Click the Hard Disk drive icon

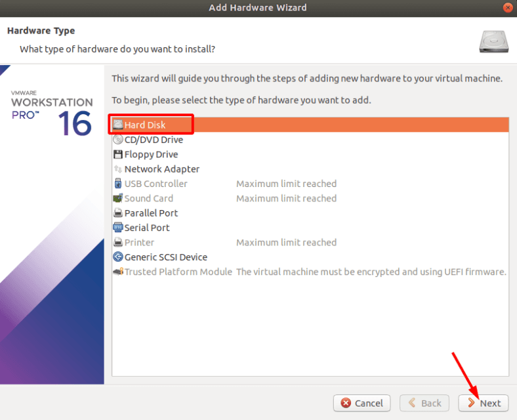pos(118,125)
